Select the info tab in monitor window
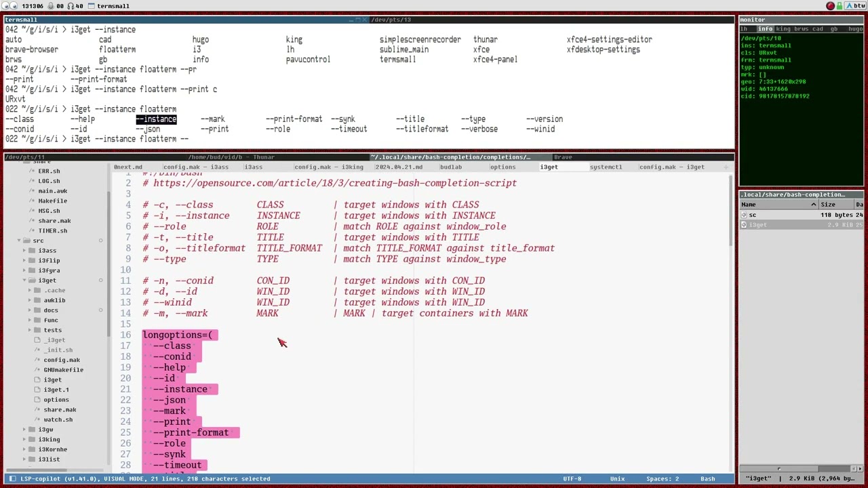Image resolution: width=868 pixels, height=488 pixels. pos(765,29)
